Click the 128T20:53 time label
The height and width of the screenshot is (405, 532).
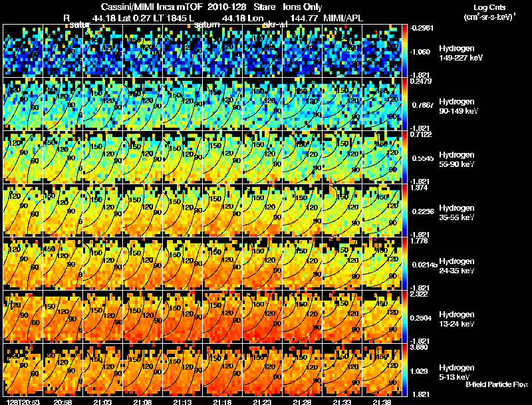(23, 402)
